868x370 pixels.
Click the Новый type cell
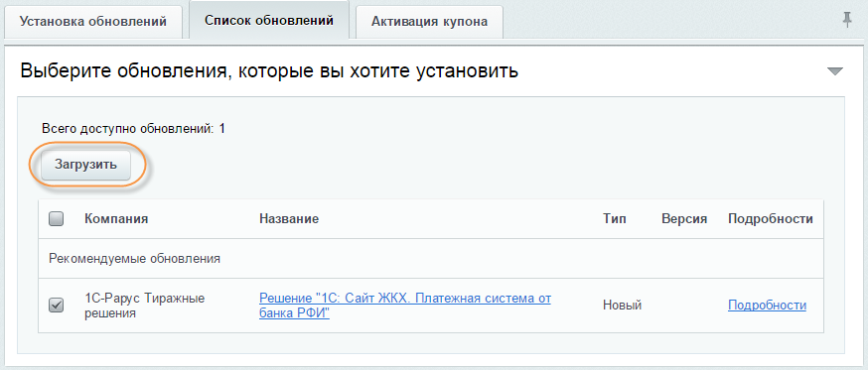tap(623, 306)
